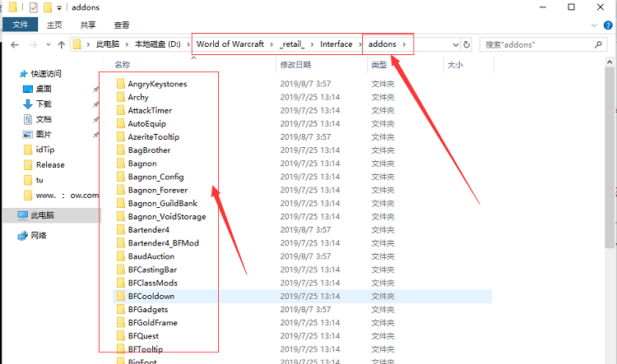Click the Bagnon folder icon

tap(120, 164)
